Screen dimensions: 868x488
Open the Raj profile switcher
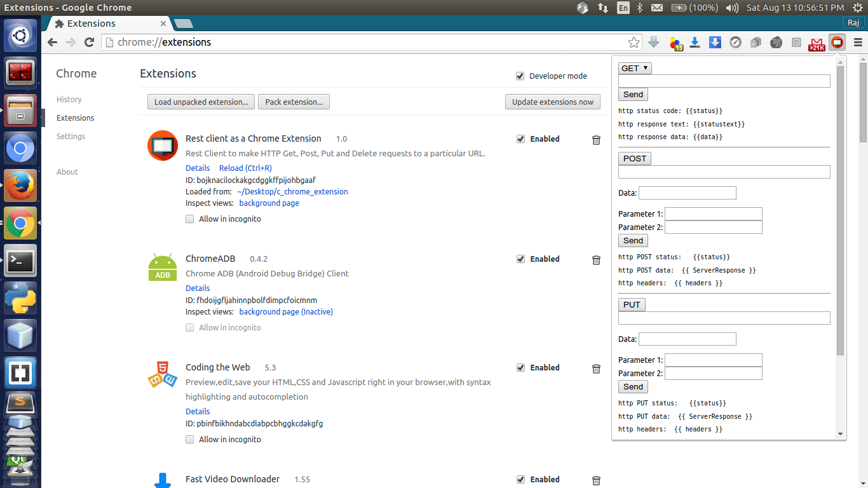pos(853,23)
